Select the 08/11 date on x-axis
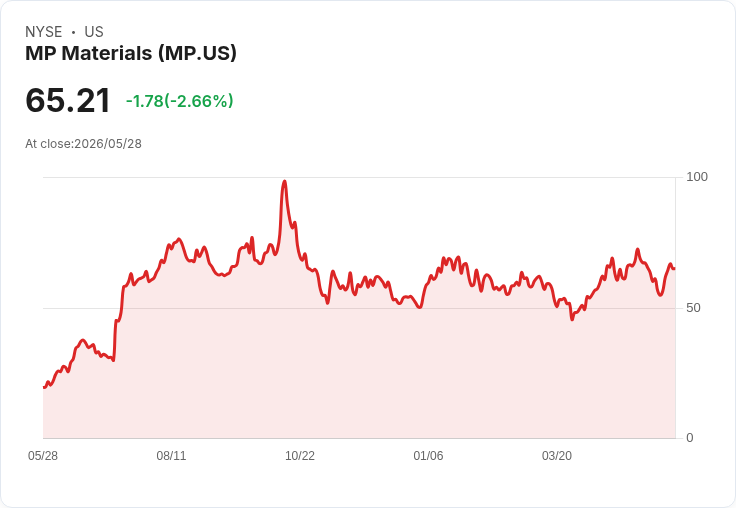736x508 pixels. 171,456
